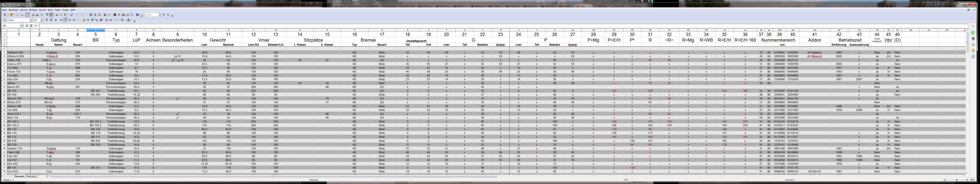Move the zoom slider in status bar
This screenshot has width=980, height=184.
click(x=957, y=180)
